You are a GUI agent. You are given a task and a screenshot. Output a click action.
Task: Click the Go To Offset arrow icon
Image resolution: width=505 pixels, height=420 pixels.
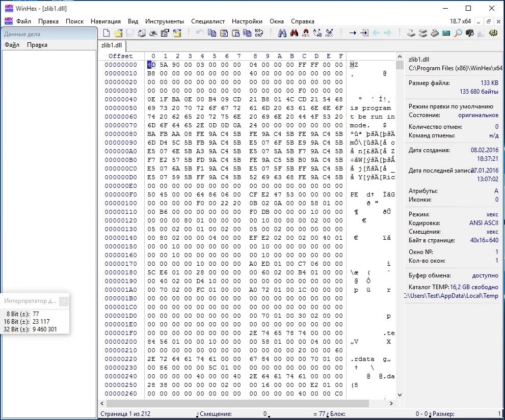tap(353, 33)
